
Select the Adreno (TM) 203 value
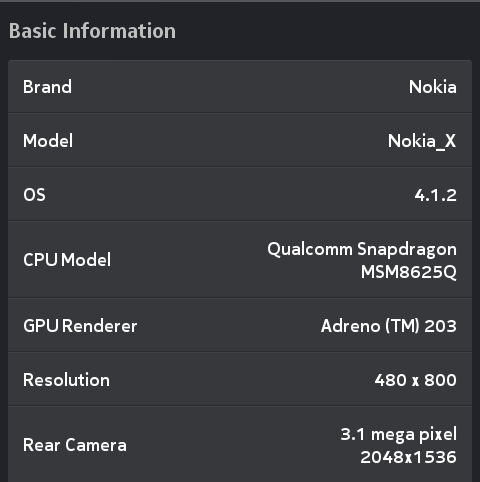pos(389,326)
